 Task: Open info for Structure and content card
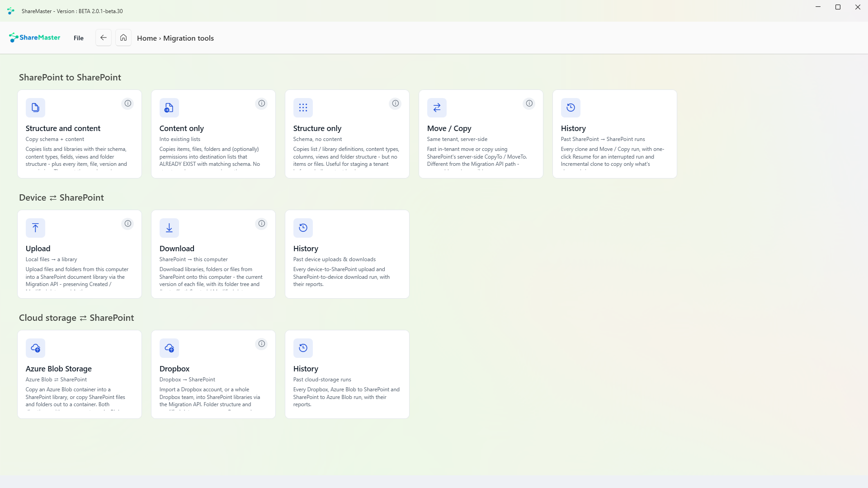pyautogui.click(x=128, y=103)
